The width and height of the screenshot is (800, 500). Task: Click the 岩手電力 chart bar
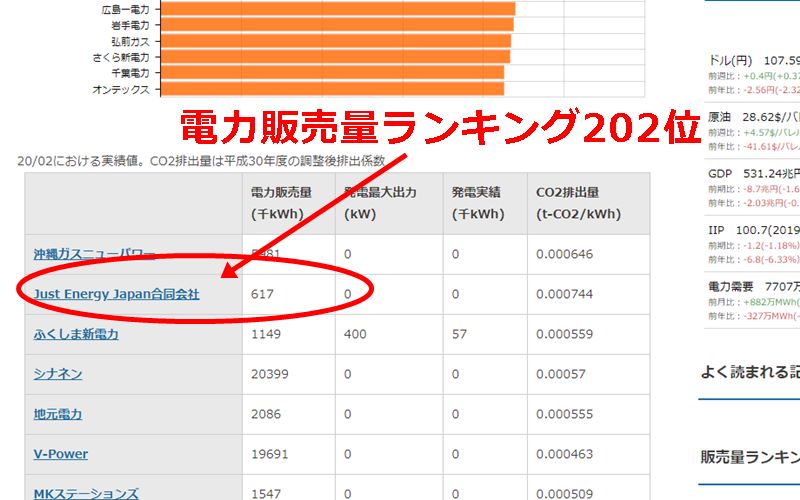click(x=337, y=25)
